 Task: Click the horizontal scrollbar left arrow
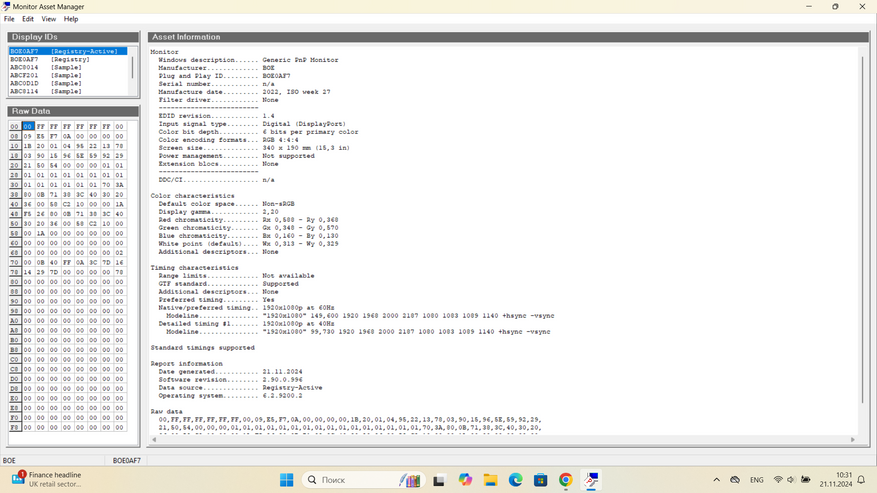[154, 440]
